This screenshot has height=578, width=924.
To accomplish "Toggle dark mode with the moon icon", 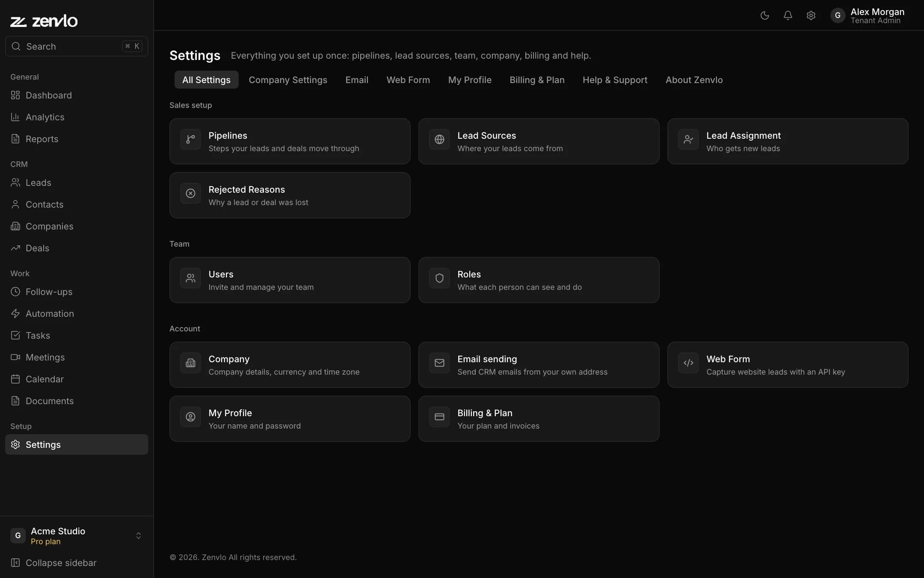I will [x=764, y=15].
